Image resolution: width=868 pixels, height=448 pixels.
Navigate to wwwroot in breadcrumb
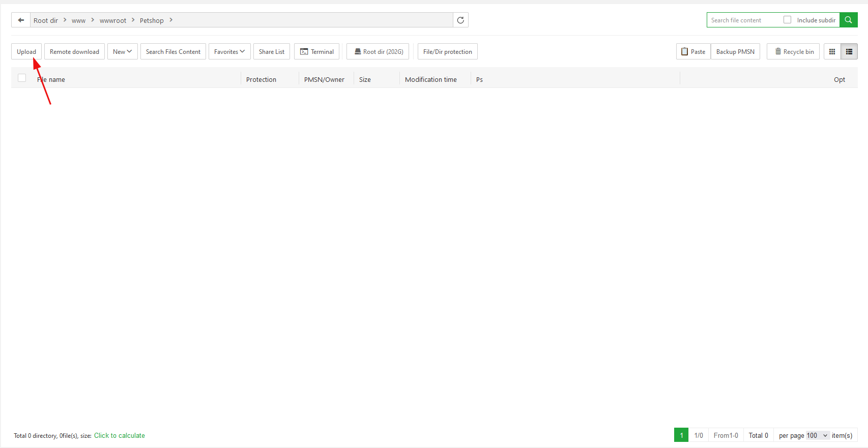[112, 21]
